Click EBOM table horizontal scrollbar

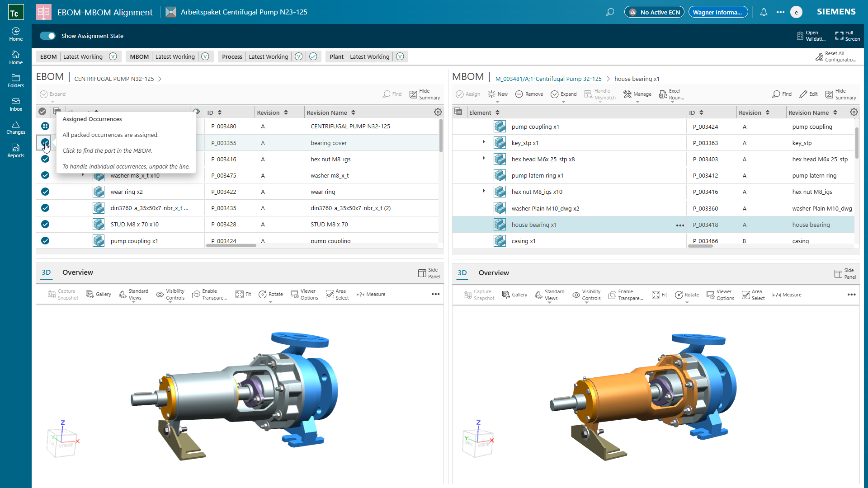point(231,245)
